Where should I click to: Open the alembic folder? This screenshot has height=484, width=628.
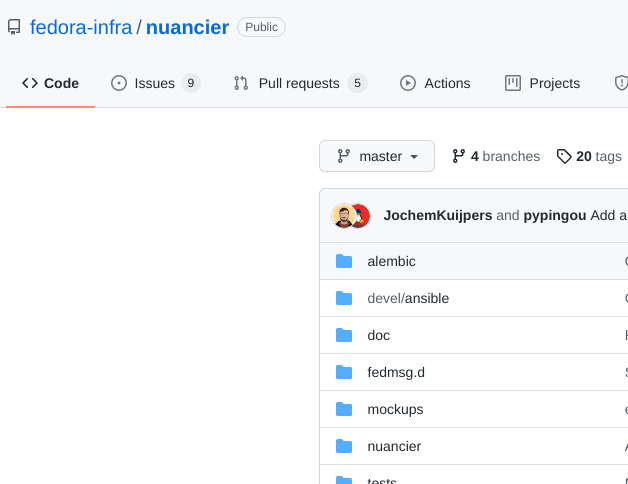[392, 261]
